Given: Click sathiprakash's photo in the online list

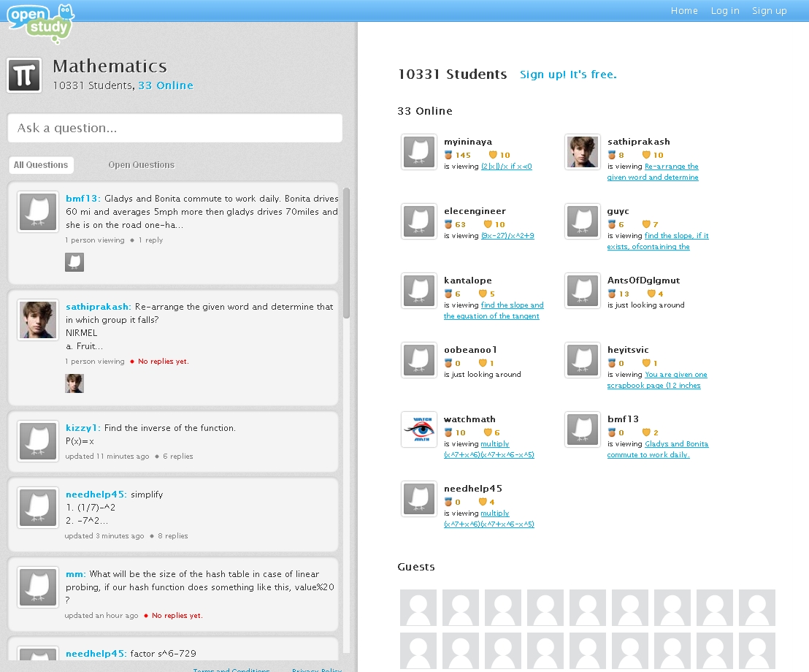Looking at the screenshot, I should click(x=582, y=152).
